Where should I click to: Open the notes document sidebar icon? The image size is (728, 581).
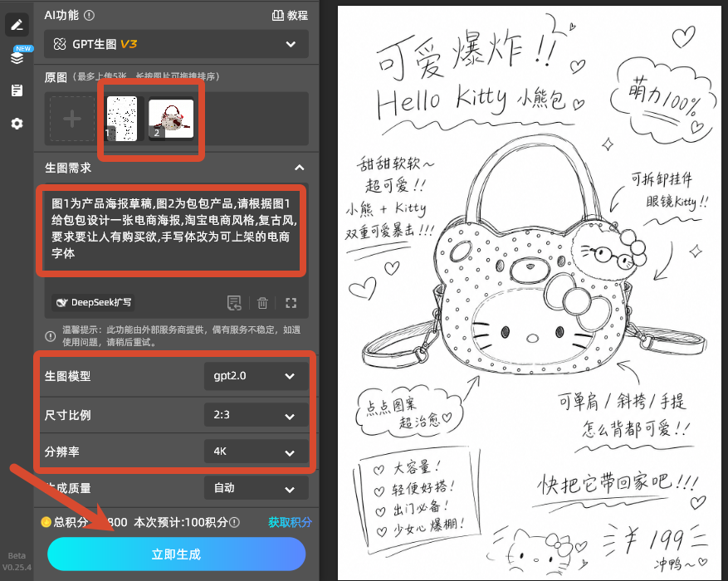click(x=17, y=90)
